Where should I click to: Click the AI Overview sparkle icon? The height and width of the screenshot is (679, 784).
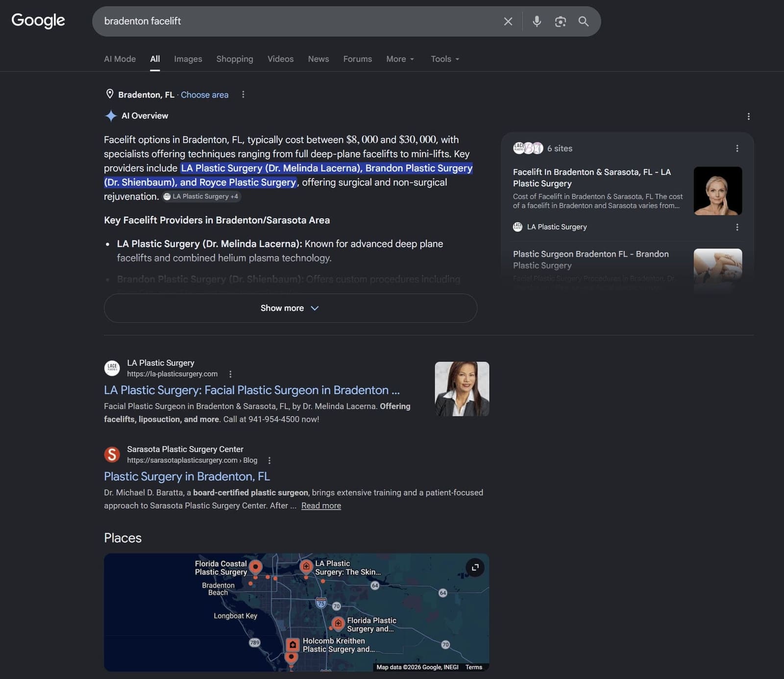pos(111,116)
